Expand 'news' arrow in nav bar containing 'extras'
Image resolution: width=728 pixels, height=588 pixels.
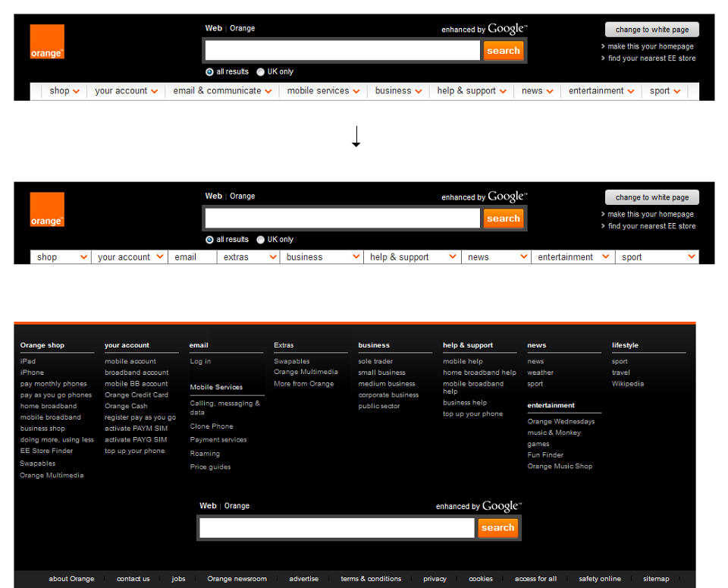click(524, 256)
